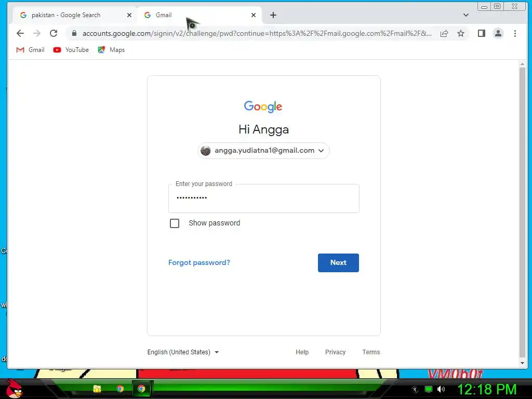The width and height of the screenshot is (532, 399).
Task: Close the Gmail tab
Action: coord(254,15)
